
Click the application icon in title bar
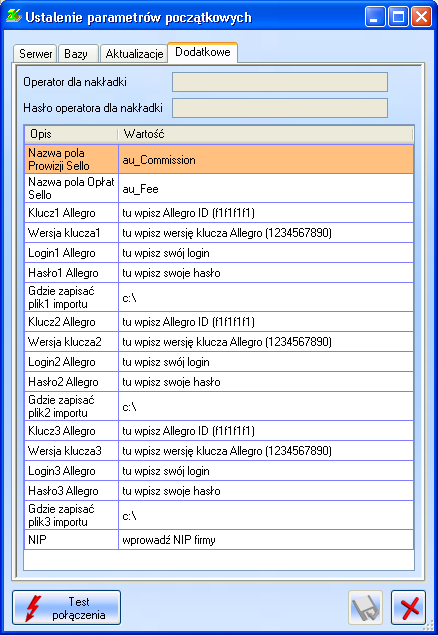(x=14, y=17)
